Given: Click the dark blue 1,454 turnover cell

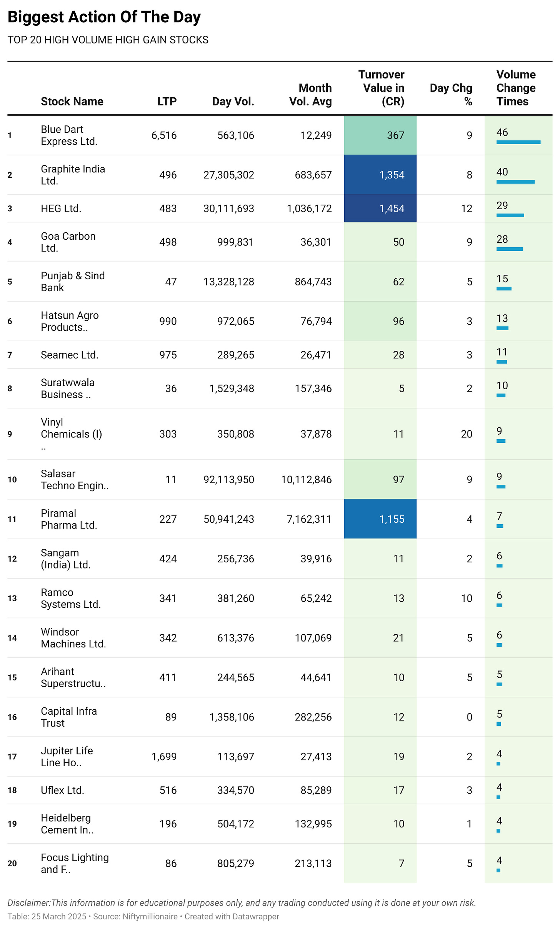Looking at the screenshot, I should (x=380, y=208).
